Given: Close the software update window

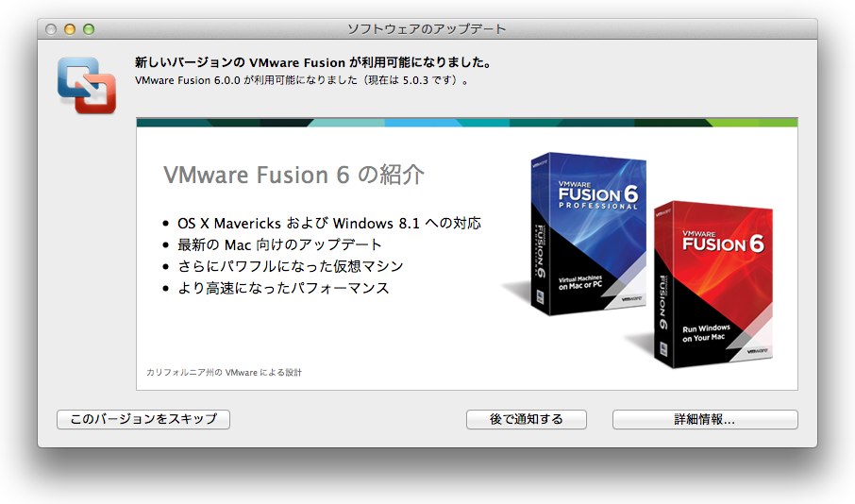Looking at the screenshot, I should (51, 29).
